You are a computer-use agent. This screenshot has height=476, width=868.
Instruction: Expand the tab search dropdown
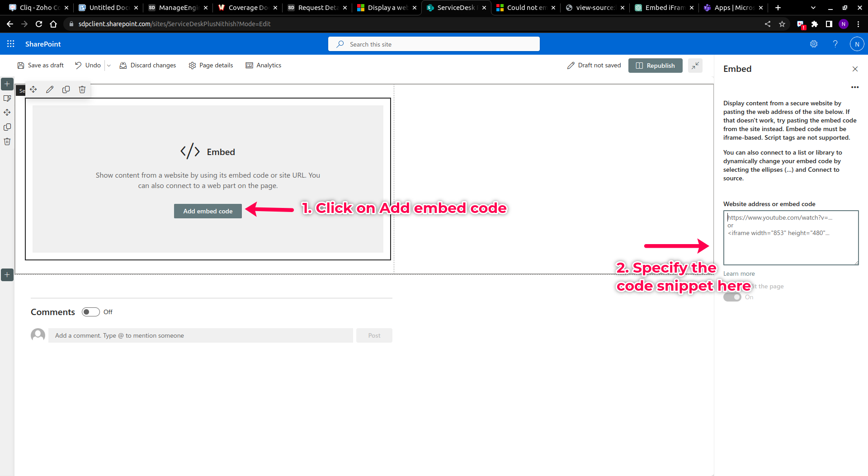[813, 8]
